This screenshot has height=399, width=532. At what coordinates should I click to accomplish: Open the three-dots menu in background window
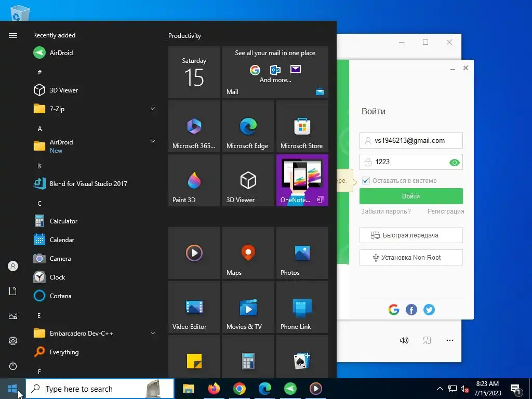point(450,340)
